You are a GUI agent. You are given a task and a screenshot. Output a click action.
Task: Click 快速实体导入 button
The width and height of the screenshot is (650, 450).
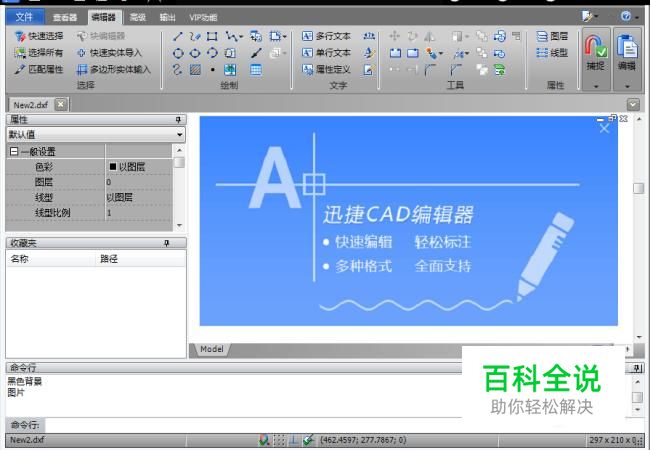coord(109,53)
